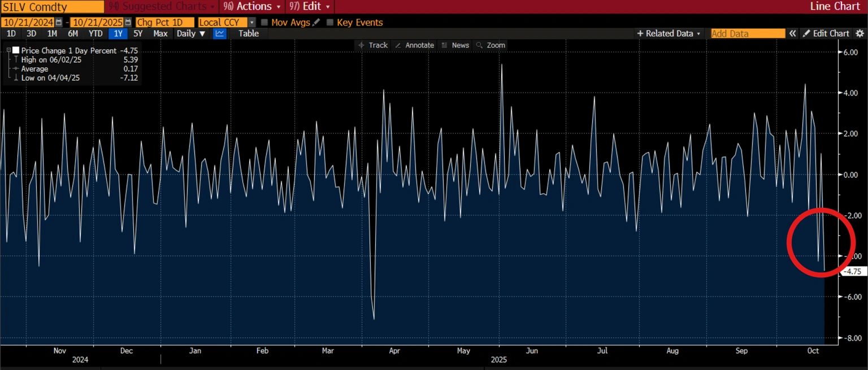Activate the Track crosshair tool

(373, 45)
